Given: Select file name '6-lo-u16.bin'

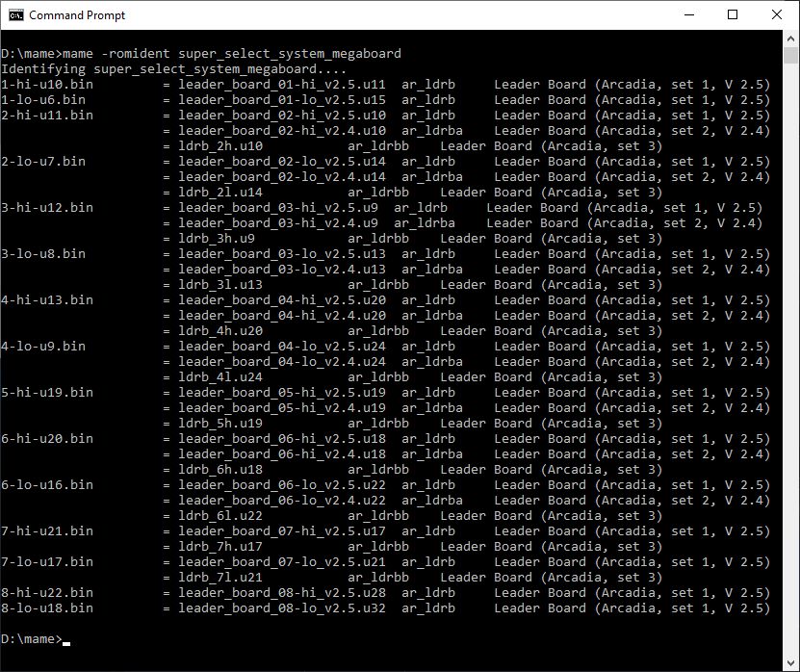Looking at the screenshot, I should tap(47, 484).
